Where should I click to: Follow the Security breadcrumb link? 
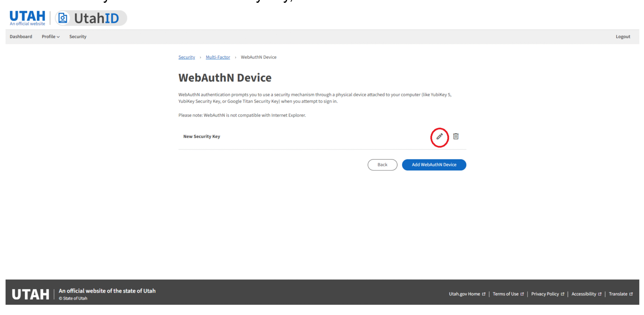point(186,57)
